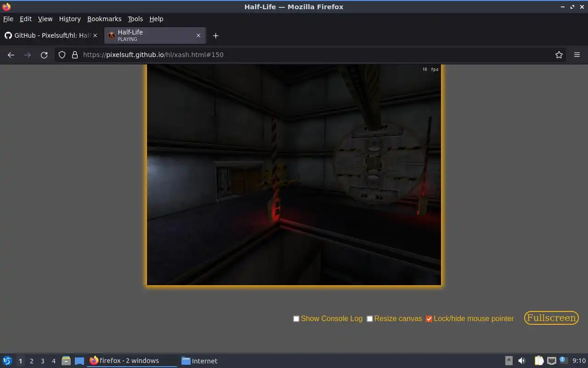Image resolution: width=588 pixels, height=368 pixels.
Task: Mute the Half-Life tab via its icon
Action: pos(111,35)
